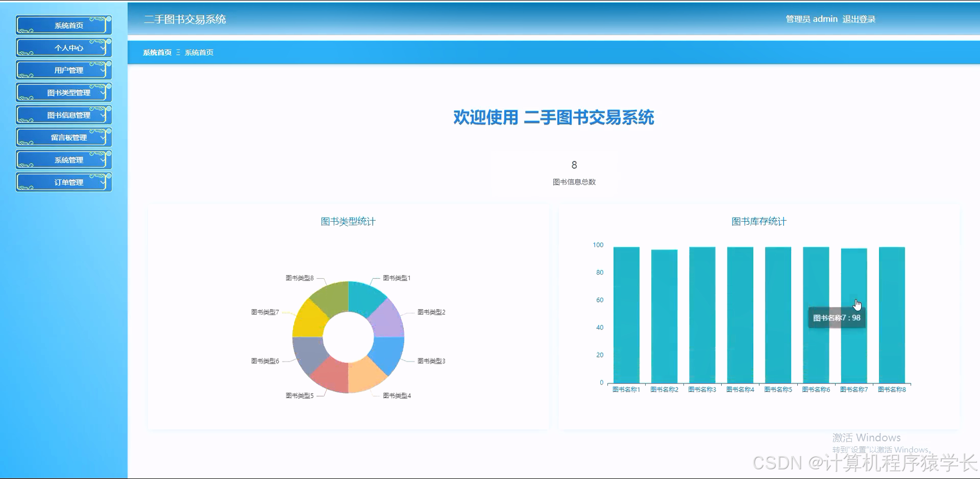Click the 图书名称4 axis label
Image resolution: width=980 pixels, height=479 pixels.
coord(740,390)
